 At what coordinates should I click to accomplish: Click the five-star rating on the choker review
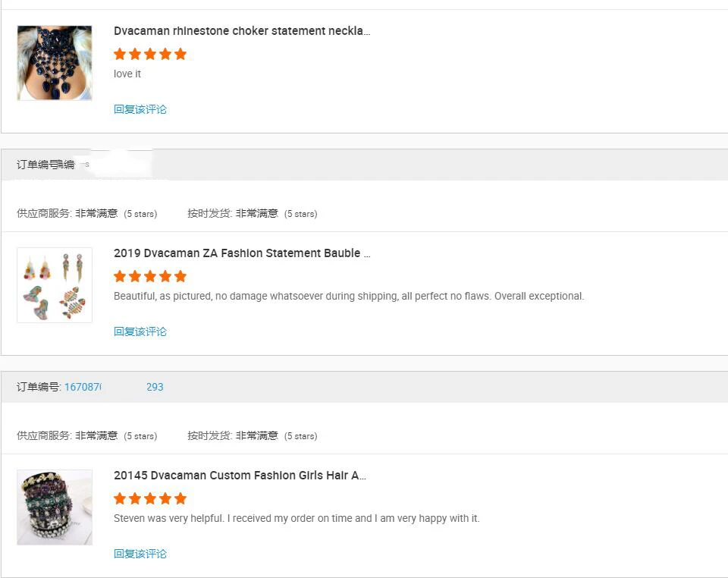pos(150,54)
